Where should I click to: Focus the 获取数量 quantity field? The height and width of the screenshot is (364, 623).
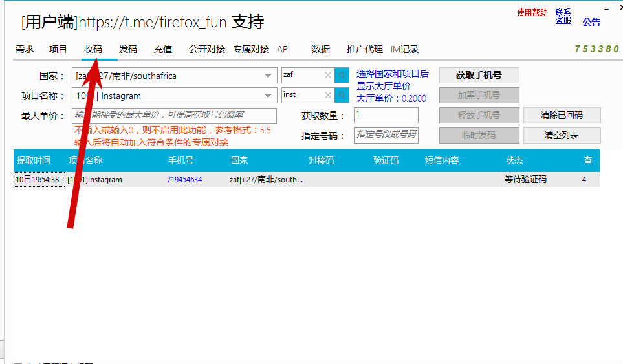pyautogui.click(x=386, y=115)
